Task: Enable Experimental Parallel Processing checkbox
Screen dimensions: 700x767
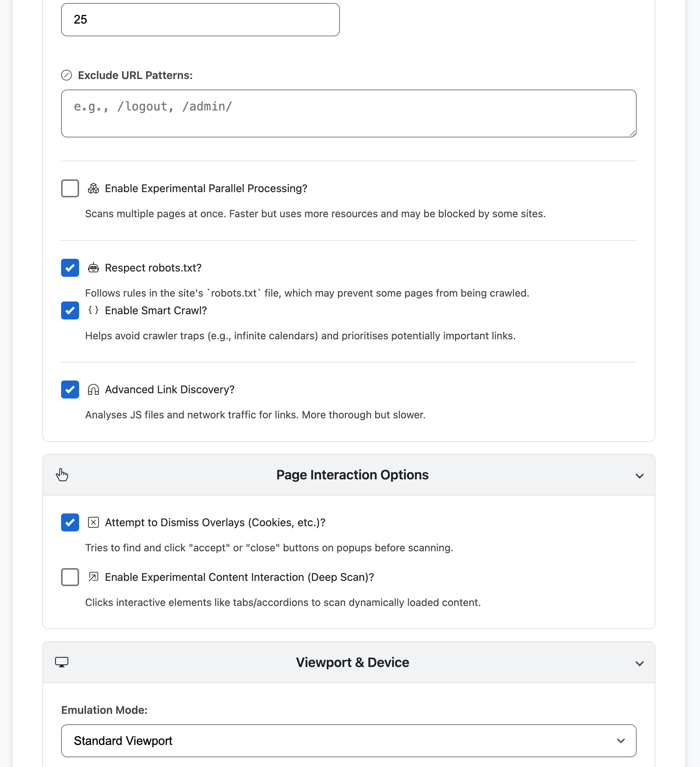Action: 70,188
